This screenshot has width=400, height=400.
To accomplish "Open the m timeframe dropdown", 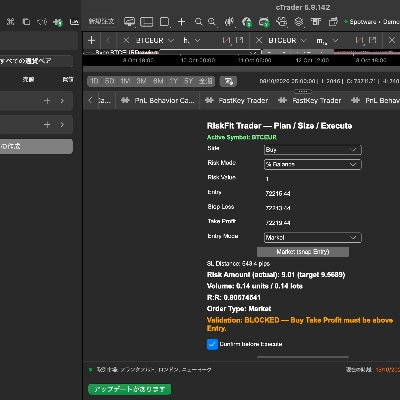I will pos(335,41).
